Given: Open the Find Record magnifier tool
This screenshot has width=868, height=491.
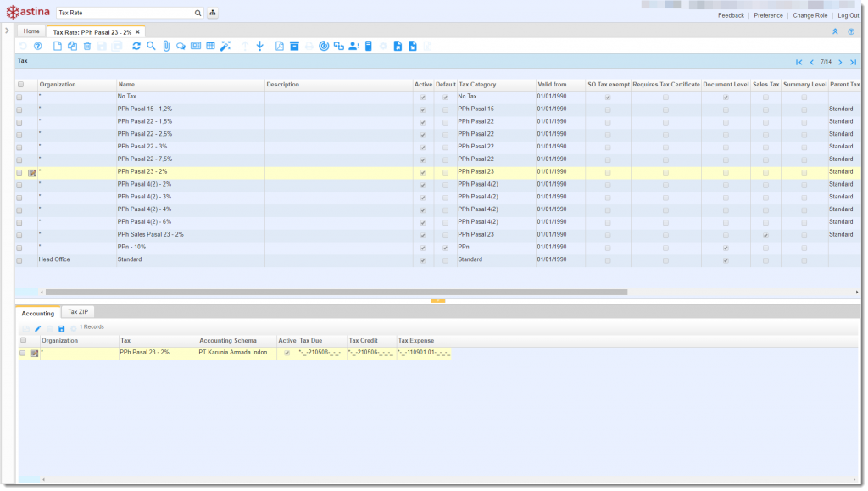Looking at the screenshot, I should [151, 46].
